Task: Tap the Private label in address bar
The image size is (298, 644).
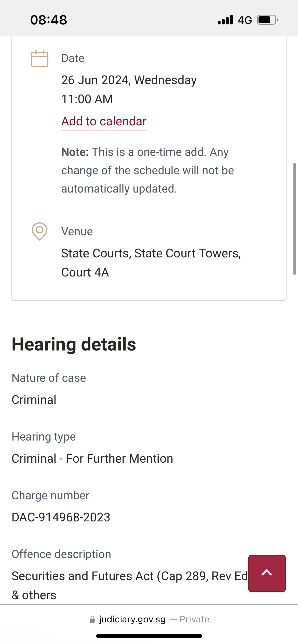Action: click(x=194, y=619)
